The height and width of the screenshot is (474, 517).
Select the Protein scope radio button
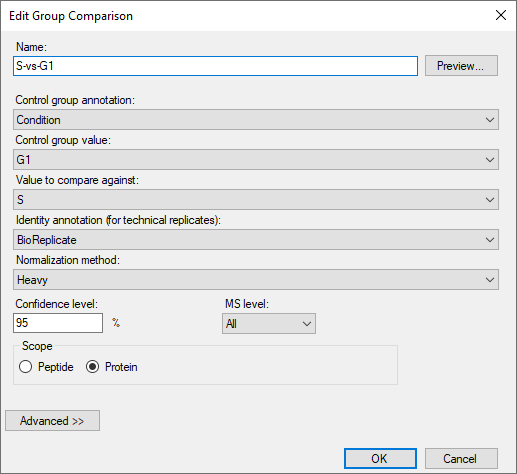click(92, 367)
